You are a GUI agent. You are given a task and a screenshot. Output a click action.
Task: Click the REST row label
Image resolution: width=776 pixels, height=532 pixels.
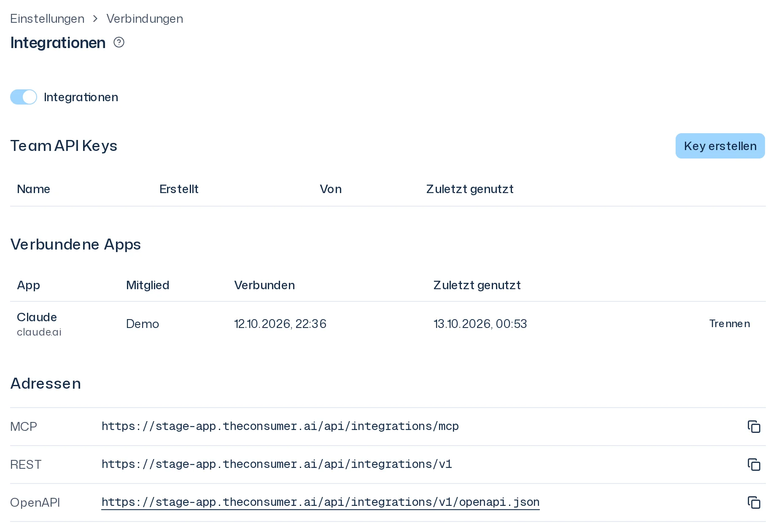(x=26, y=465)
